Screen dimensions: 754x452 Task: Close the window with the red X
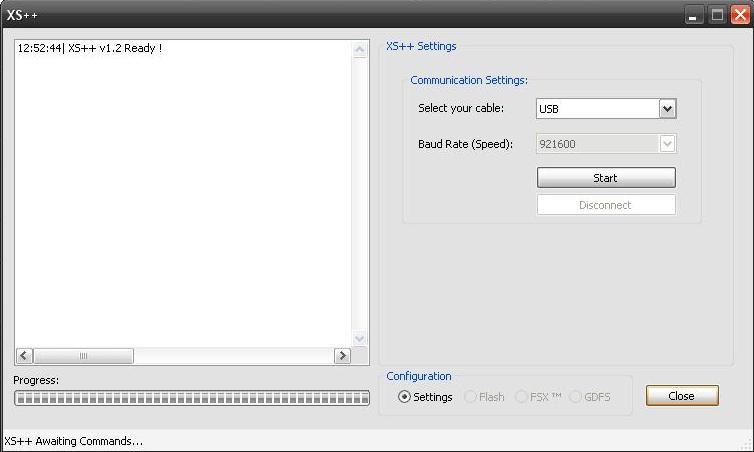pyautogui.click(x=740, y=15)
